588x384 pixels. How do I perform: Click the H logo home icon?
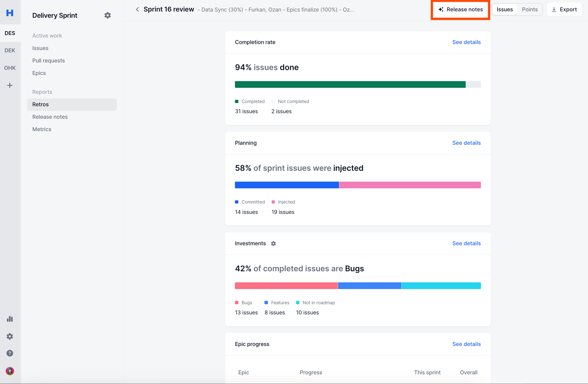tap(10, 12)
